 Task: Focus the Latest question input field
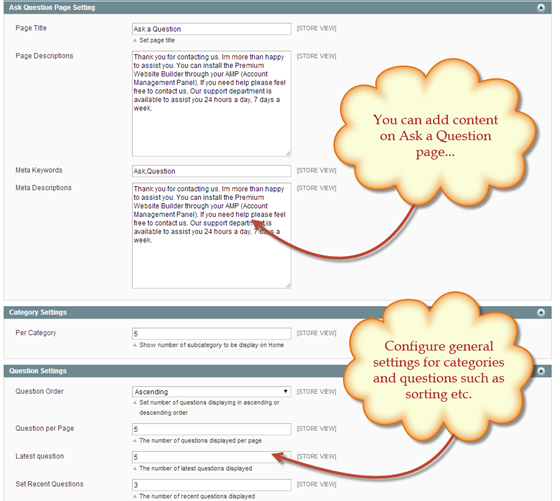(211, 457)
